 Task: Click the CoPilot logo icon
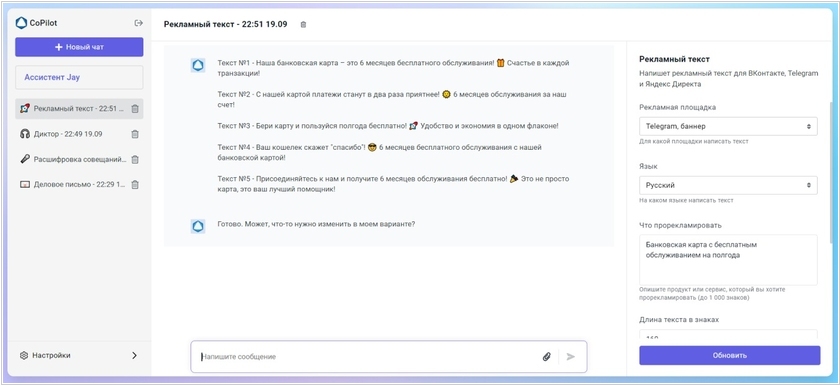21,23
